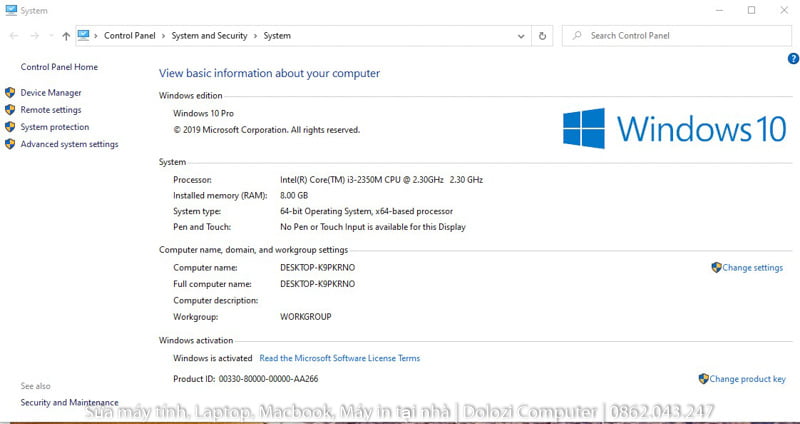Open the recent locations dropdown arrow
The image size is (800, 424).
pyautogui.click(x=51, y=36)
